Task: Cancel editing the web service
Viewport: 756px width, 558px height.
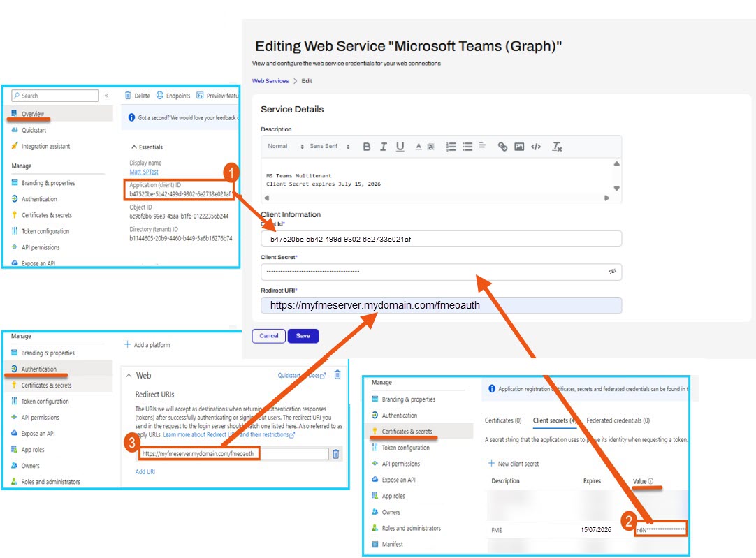Action: 268,336
